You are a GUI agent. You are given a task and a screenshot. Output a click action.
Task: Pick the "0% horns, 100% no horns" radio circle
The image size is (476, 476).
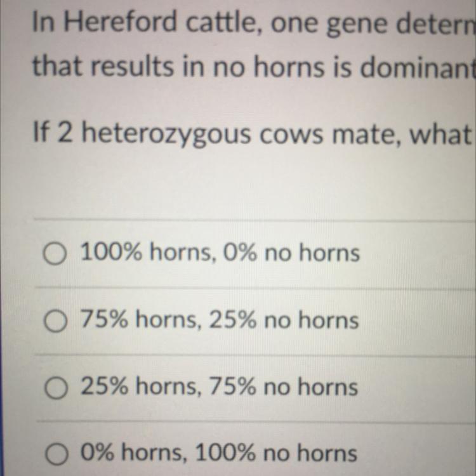coord(56,454)
